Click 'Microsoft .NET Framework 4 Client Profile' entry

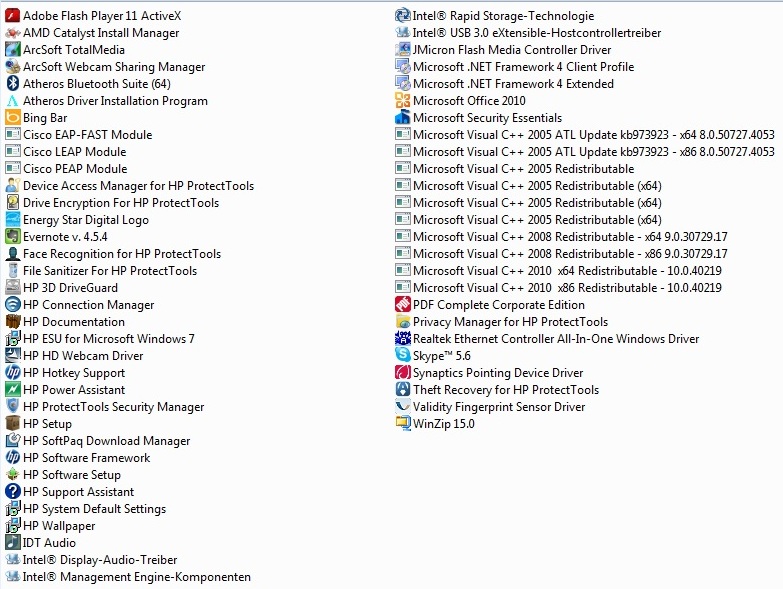515,67
